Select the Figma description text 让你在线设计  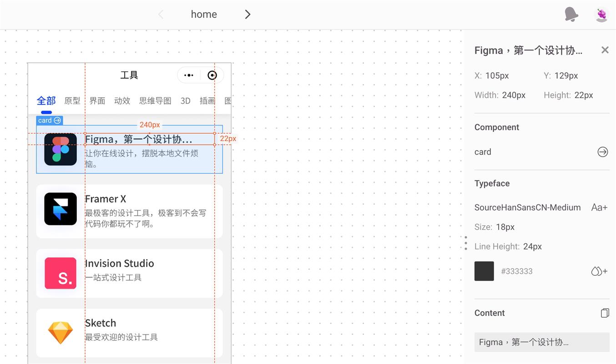[141, 158]
